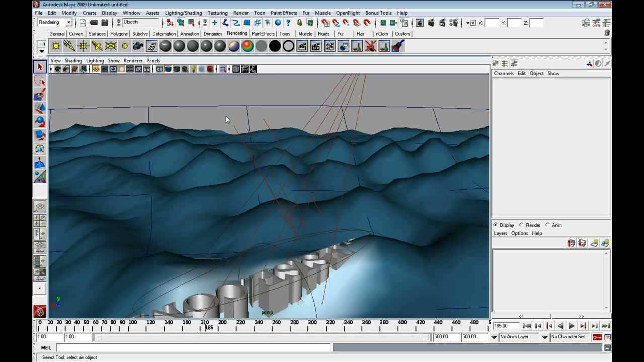Open the shelf options arrow menu
Screen dimensions: 644x362
point(42,51)
